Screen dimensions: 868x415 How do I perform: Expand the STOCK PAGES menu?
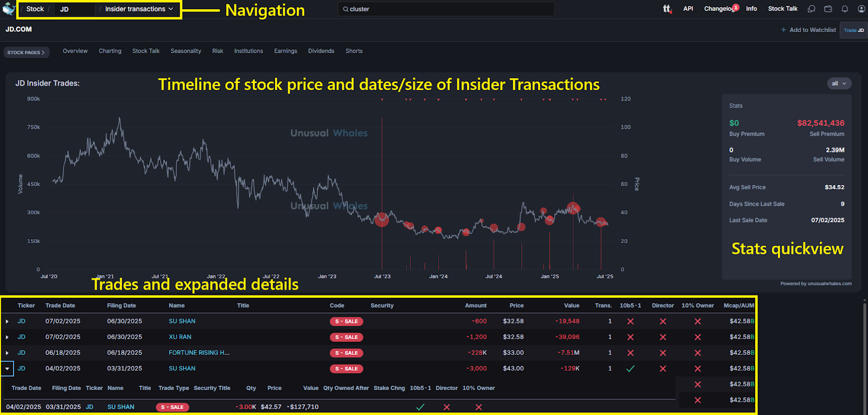coord(27,53)
